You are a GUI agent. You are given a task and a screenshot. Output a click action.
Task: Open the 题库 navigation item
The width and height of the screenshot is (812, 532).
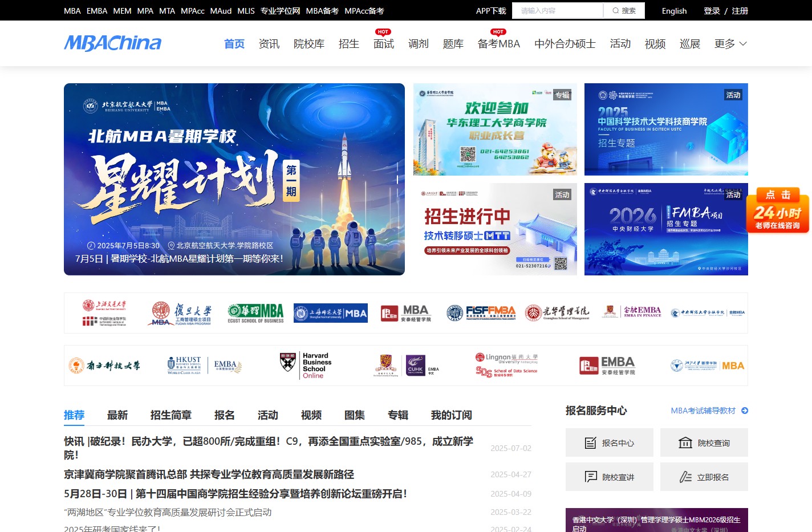pyautogui.click(x=453, y=44)
